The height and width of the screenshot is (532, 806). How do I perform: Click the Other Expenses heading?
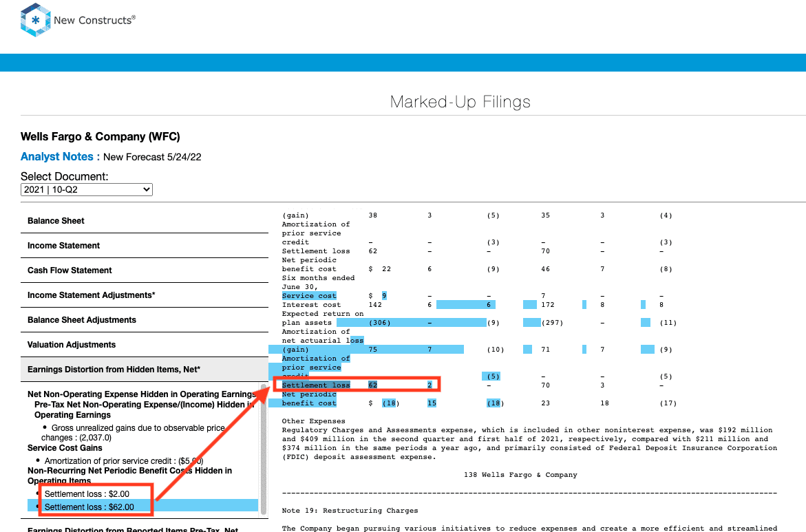(x=314, y=421)
